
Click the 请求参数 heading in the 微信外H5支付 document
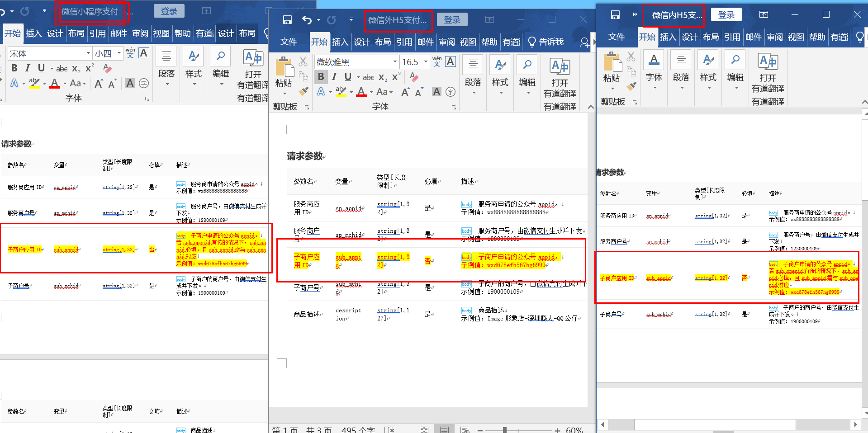[x=305, y=156]
